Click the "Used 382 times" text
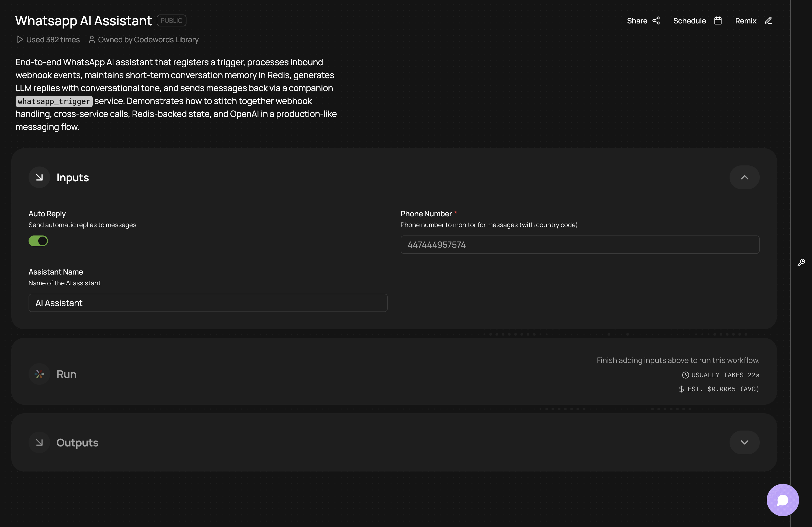This screenshot has height=527, width=812. (53, 40)
